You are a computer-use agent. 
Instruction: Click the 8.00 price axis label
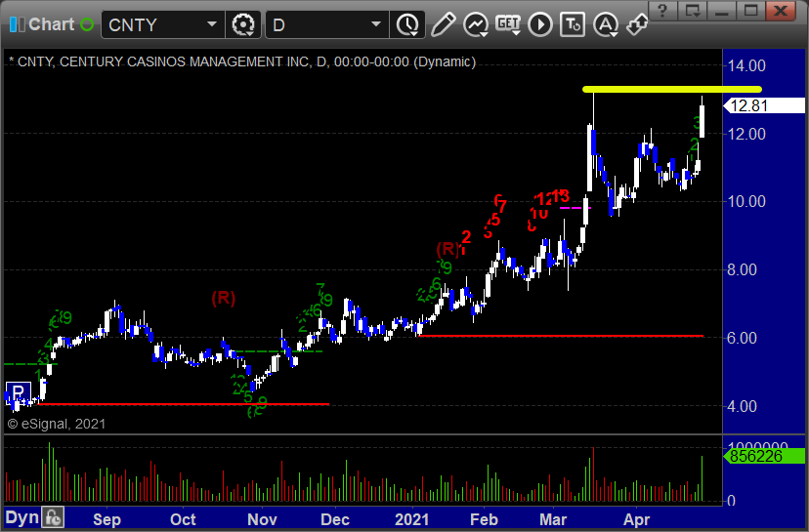coord(742,269)
